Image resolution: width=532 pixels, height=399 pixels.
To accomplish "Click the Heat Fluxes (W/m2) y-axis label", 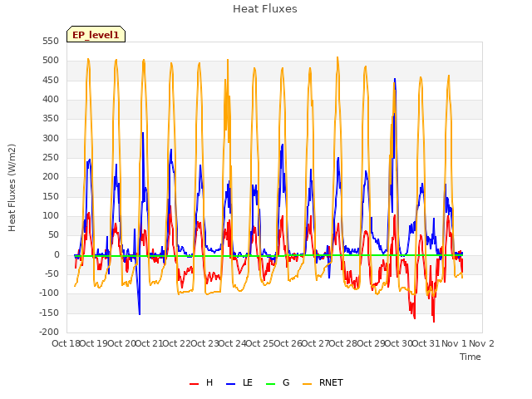I will (12, 188).
